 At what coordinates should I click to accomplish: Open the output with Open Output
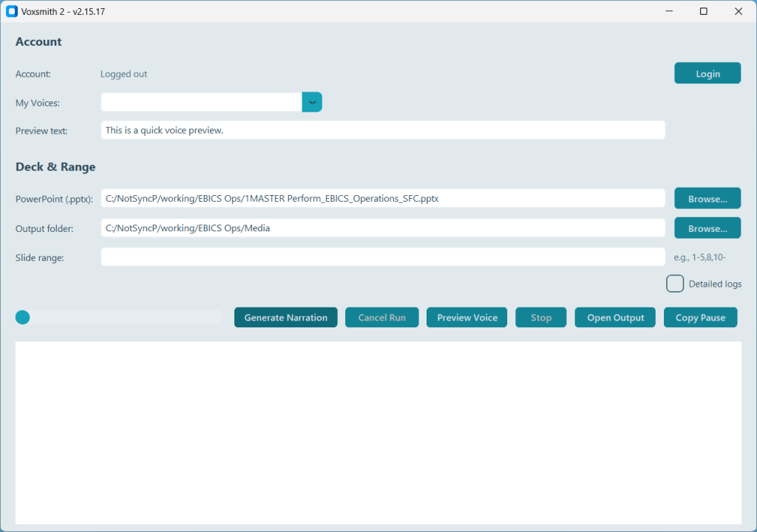(615, 317)
